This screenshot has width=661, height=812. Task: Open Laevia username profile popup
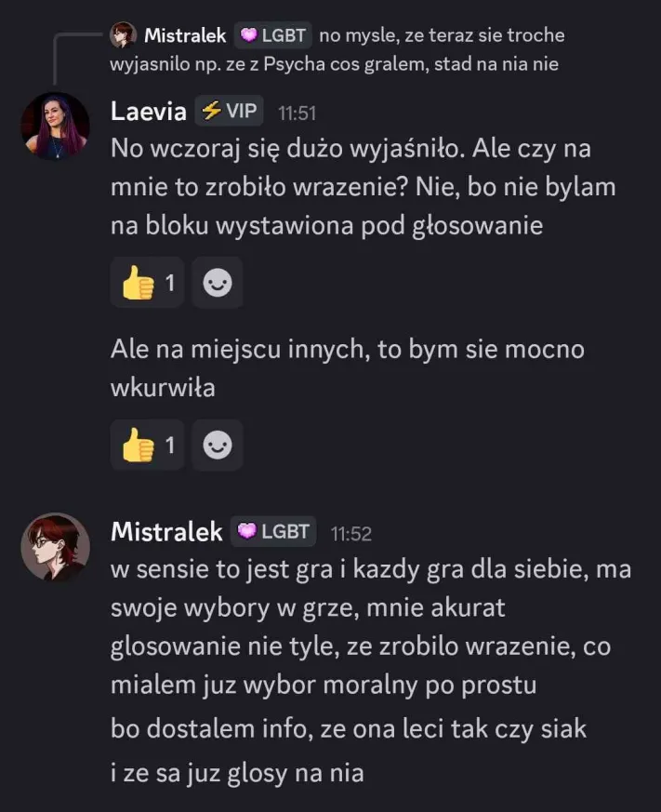(149, 112)
